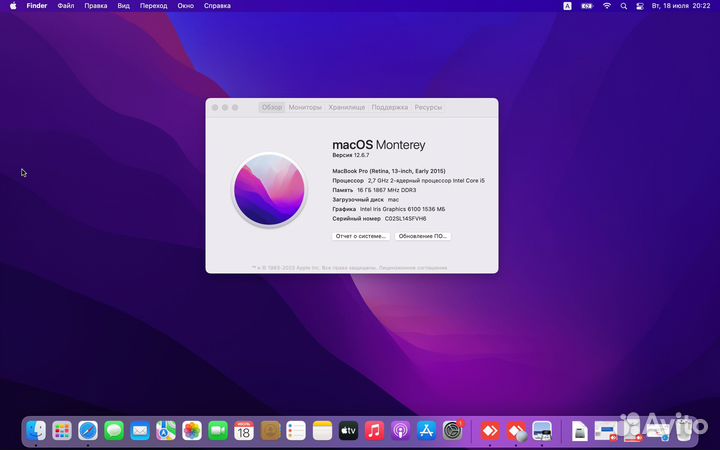Open the Лицензионное соглашение link
Image resolution: width=720 pixels, height=450 pixels.
click(x=413, y=268)
